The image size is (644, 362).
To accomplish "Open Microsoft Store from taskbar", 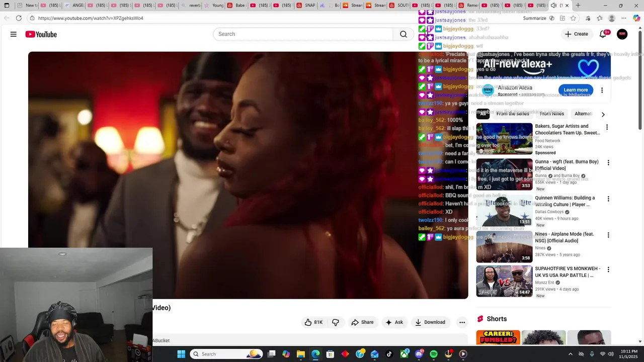I will click(x=331, y=354).
